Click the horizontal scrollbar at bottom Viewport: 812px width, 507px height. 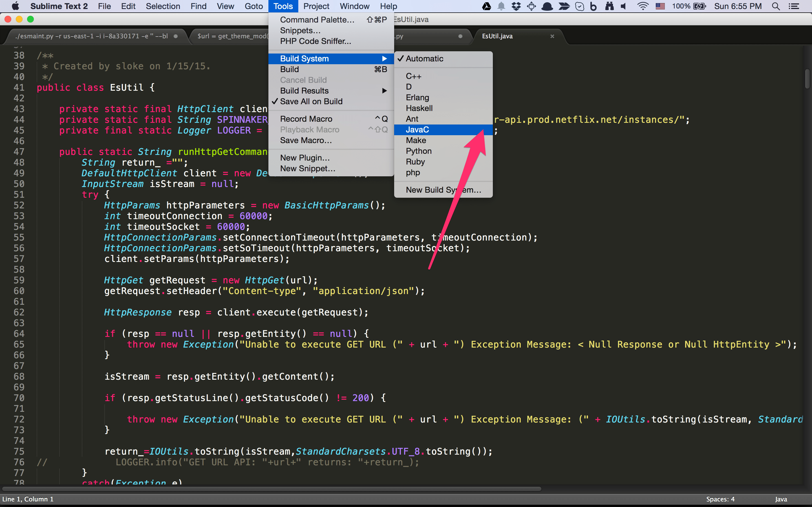tap(272, 489)
